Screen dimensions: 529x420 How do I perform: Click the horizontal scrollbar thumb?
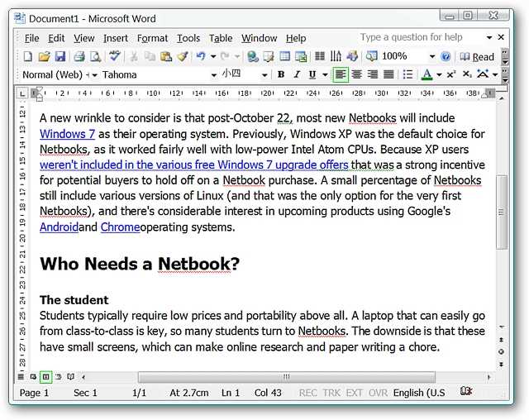[287, 377]
